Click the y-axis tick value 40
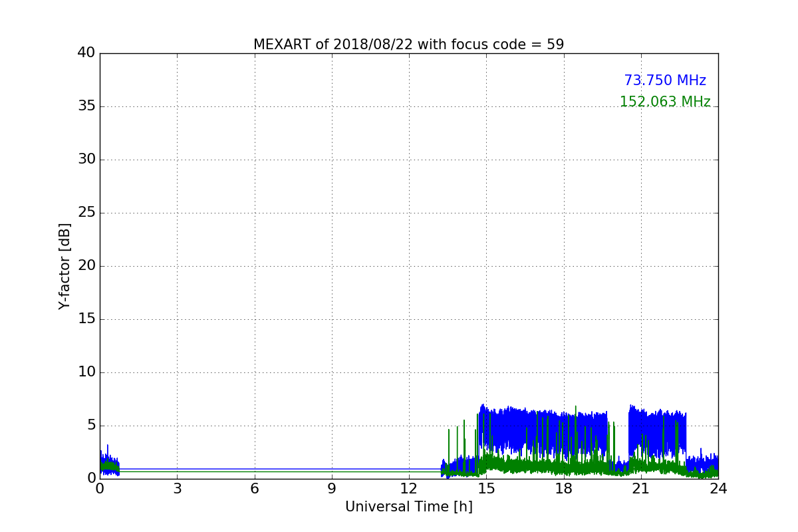798x532 pixels. click(86, 53)
